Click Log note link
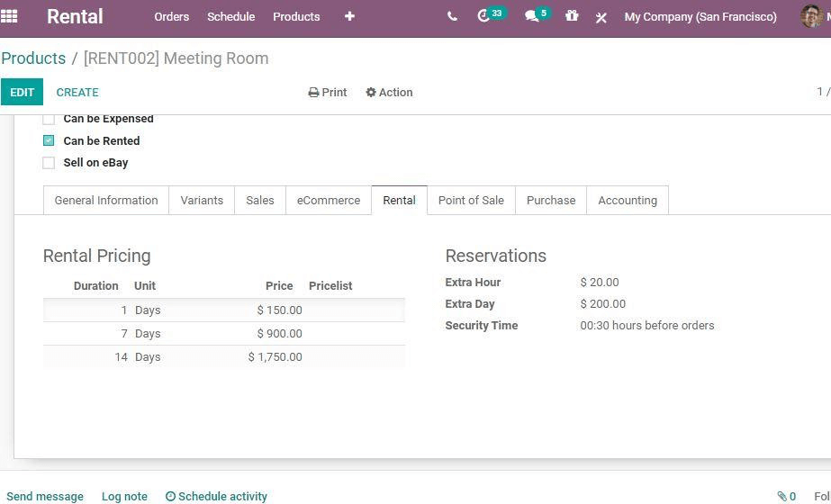The image size is (831, 504). click(x=124, y=497)
